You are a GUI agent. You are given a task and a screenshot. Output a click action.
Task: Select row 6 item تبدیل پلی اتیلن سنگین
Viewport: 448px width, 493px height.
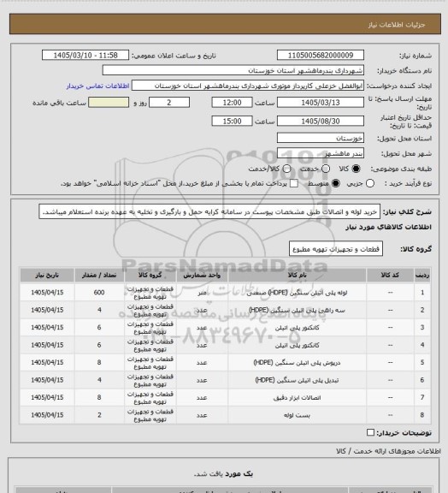(297, 380)
